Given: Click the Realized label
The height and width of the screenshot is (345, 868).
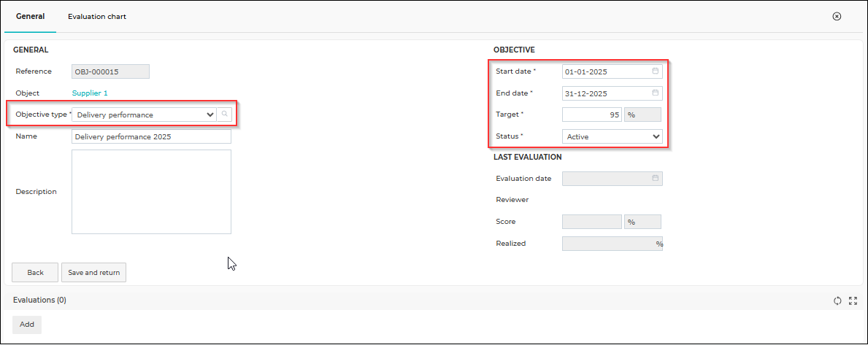Looking at the screenshot, I should coord(511,243).
